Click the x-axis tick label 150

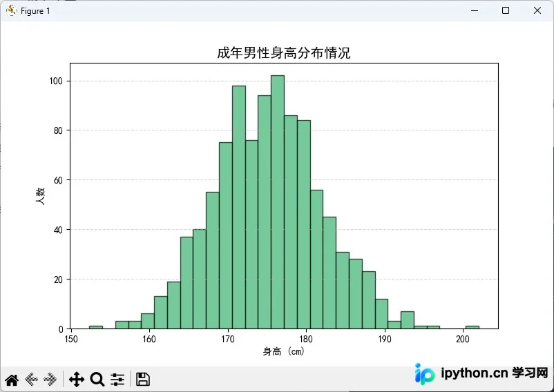coord(71,339)
